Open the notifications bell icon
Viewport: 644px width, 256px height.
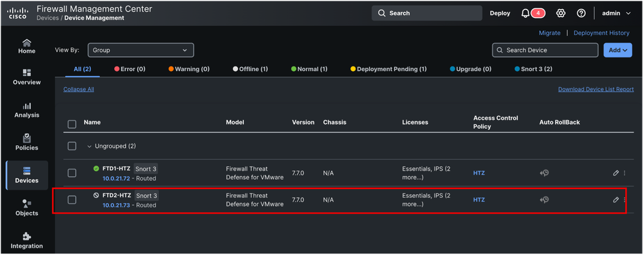525,14
